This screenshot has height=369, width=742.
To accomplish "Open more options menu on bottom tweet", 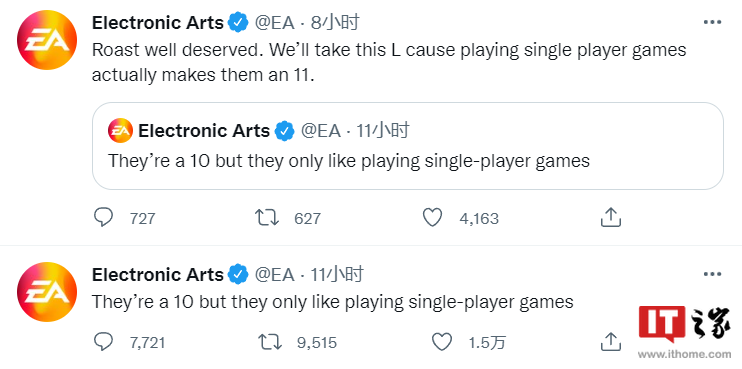I will [712, 274].
